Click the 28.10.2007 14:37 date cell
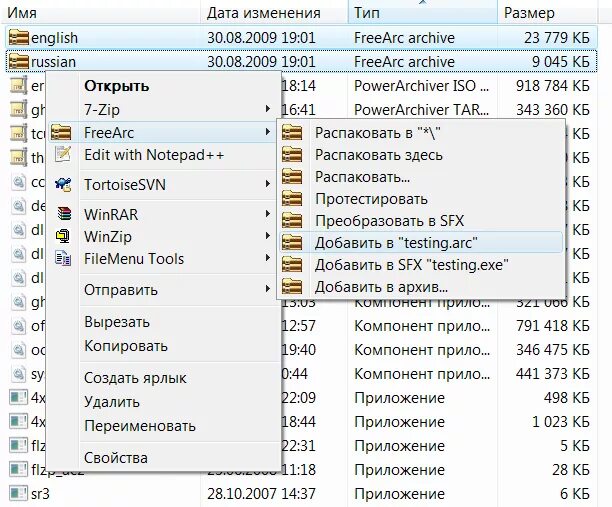The width and height of the screenshot is (612, 507). [261, 494]
